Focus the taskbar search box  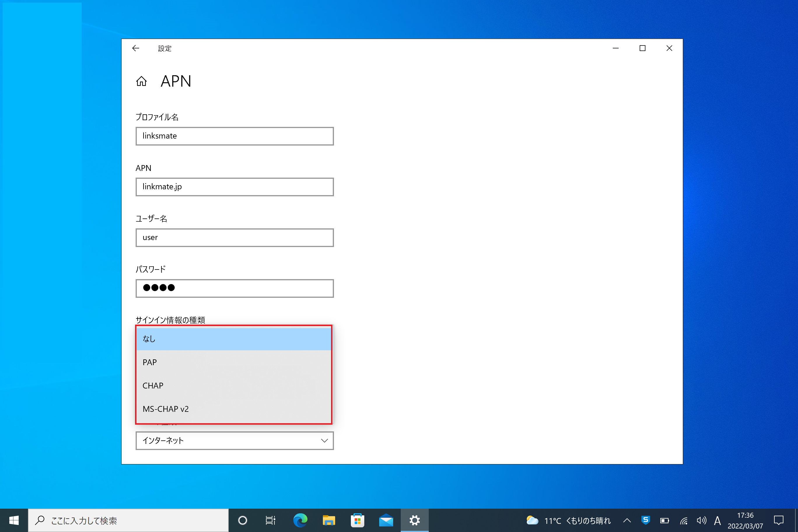click(x=128, y=520)
